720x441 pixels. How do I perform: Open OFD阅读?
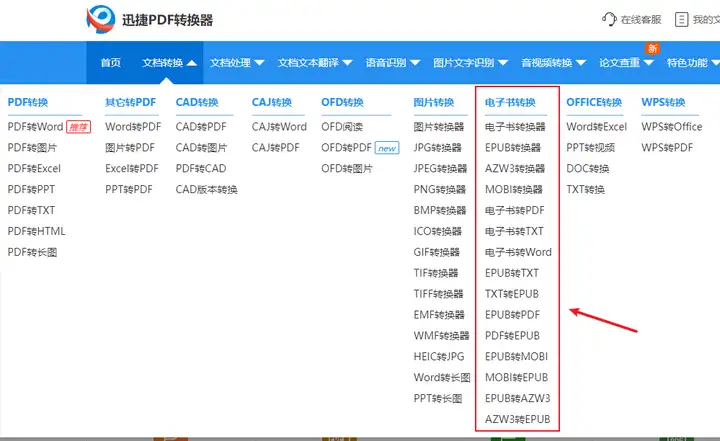(342, 127)
